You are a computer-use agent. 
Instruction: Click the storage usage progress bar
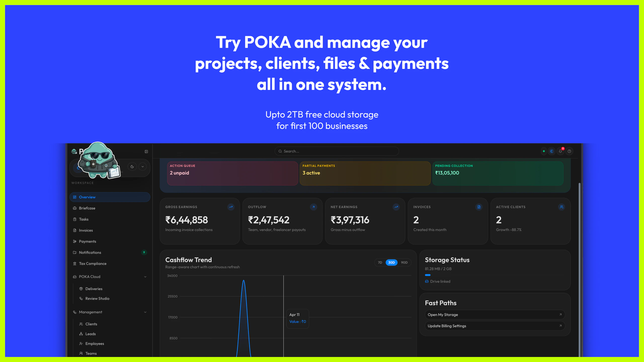click(428, 275)
